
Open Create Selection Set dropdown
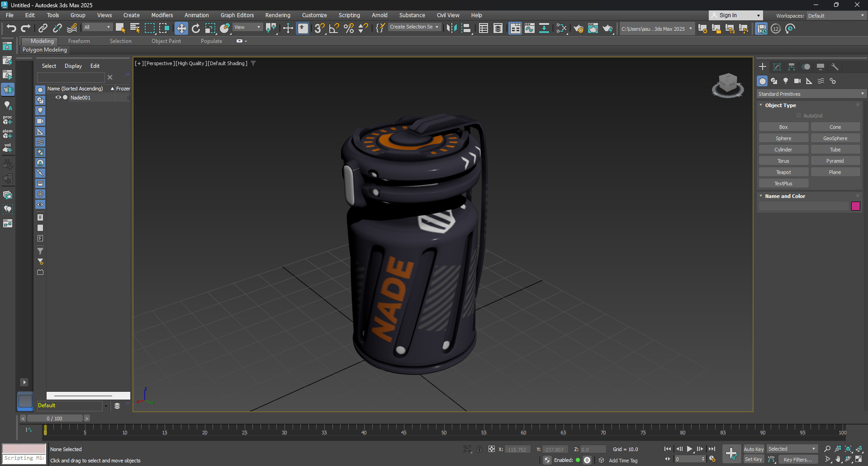[x=414, y=27]
